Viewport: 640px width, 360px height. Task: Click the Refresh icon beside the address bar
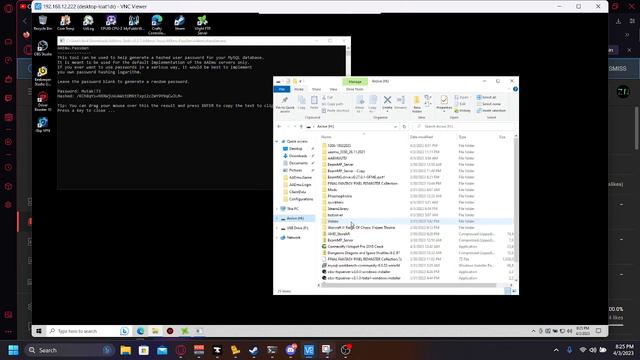[404, 127]
